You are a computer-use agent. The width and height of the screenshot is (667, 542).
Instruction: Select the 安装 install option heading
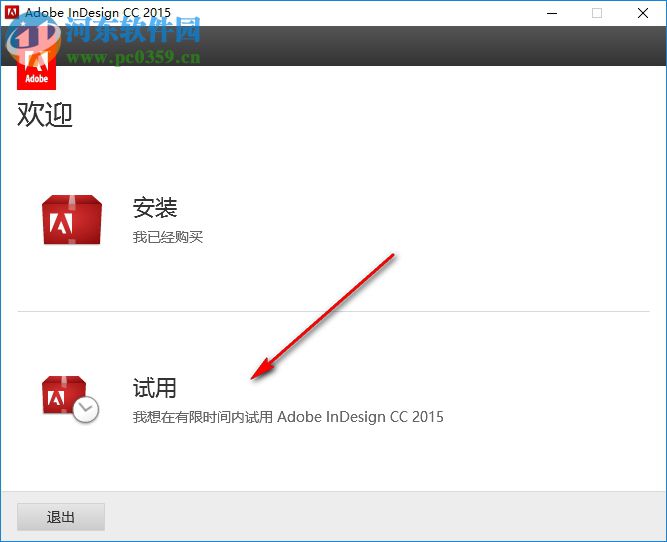[155, 208]
